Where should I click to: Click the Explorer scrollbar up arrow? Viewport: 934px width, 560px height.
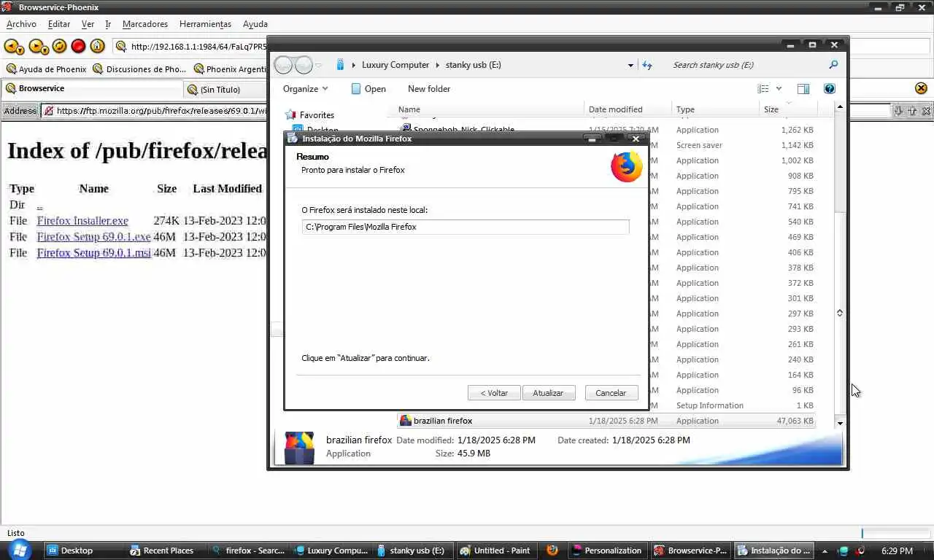coord(840,106)
